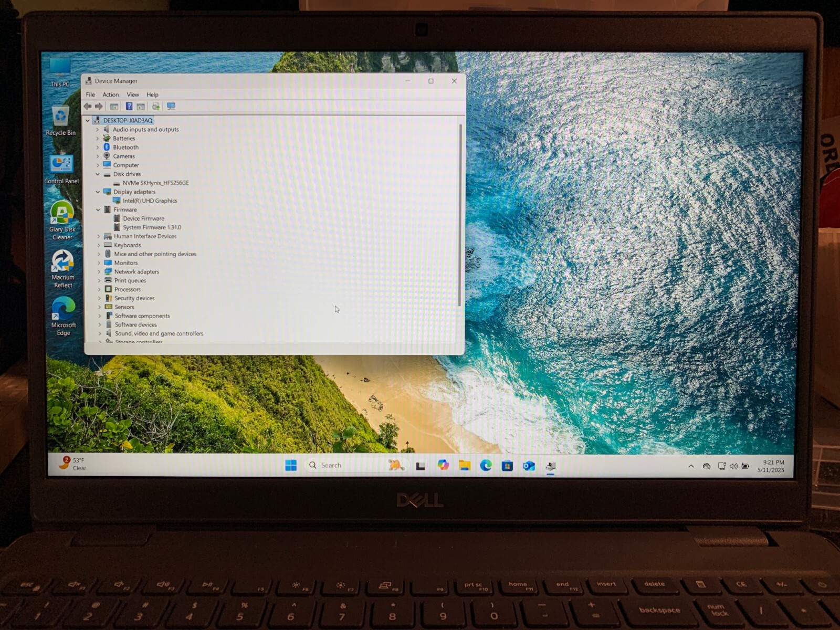840x630 pixels.
Task: Open the File menu
Action: click(x=90, y=95)
